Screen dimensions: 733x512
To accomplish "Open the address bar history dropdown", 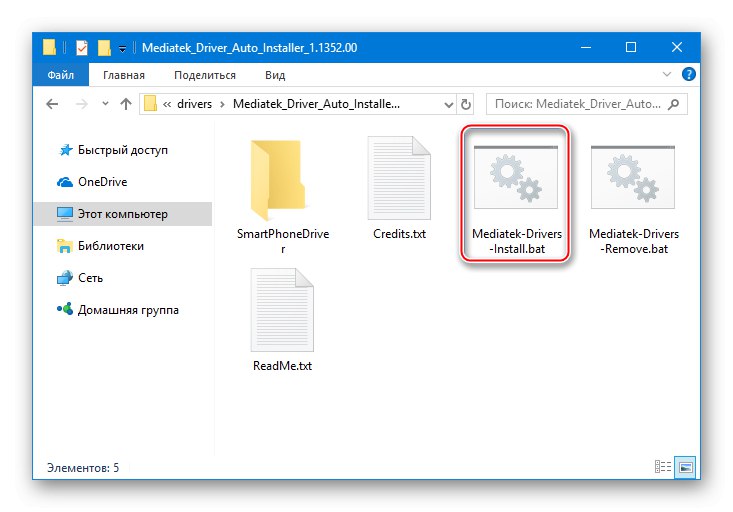I will [449, 104].
